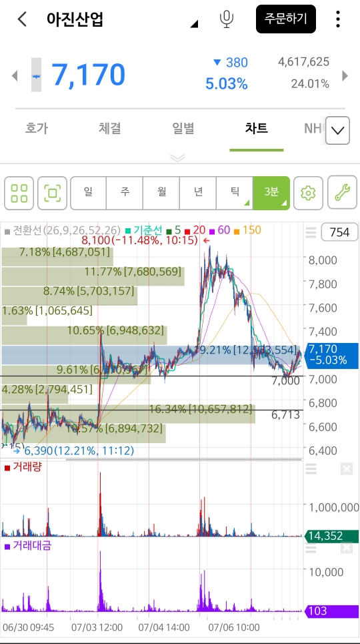Click the 11.77% [7,680,569] profile bar
Screen dimensions: 360x644
point(93,276)
